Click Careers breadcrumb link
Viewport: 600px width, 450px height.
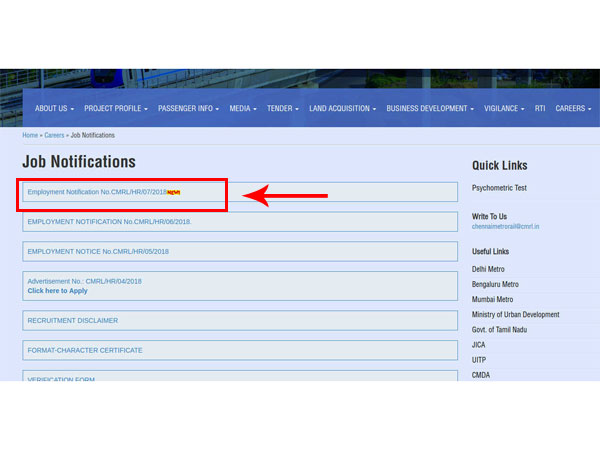pyautogui.click(x=54, y=135)
